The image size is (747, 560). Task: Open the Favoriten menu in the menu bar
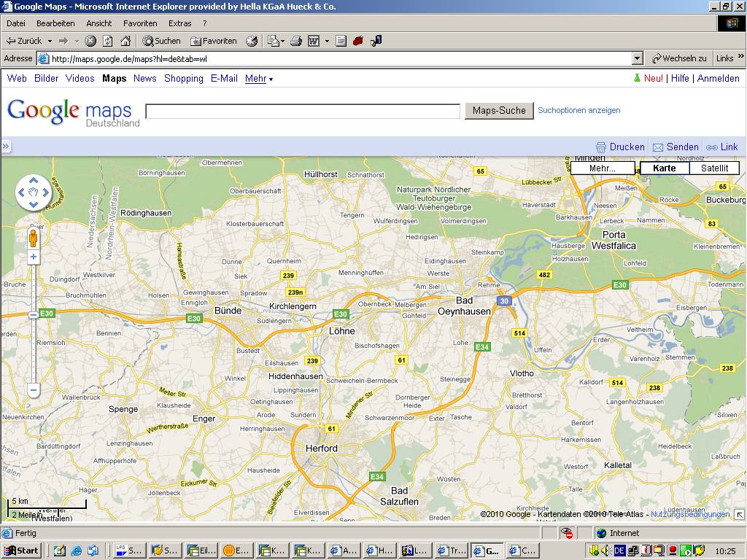pyautogui.click(x=140, y=23)
